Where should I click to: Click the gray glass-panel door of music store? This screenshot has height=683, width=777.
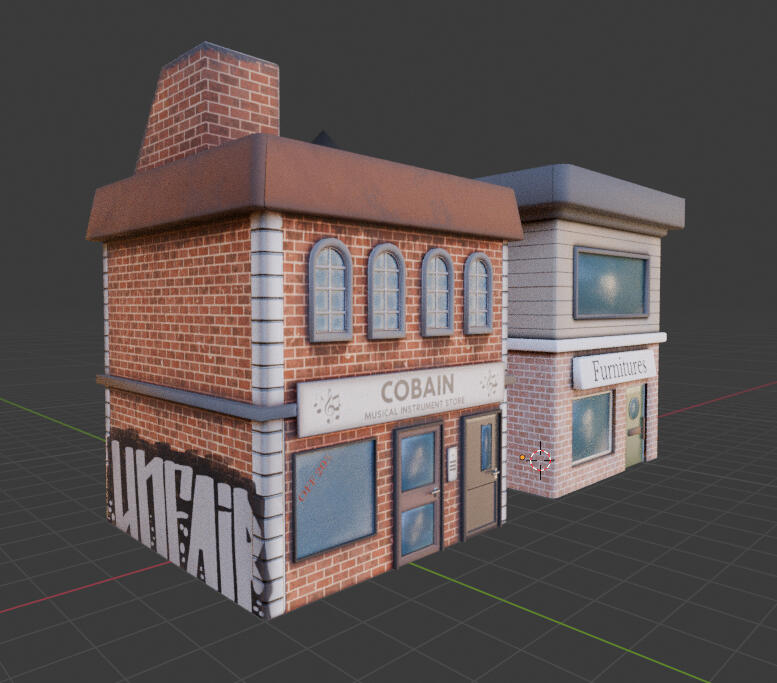click(x=417, y=491)
